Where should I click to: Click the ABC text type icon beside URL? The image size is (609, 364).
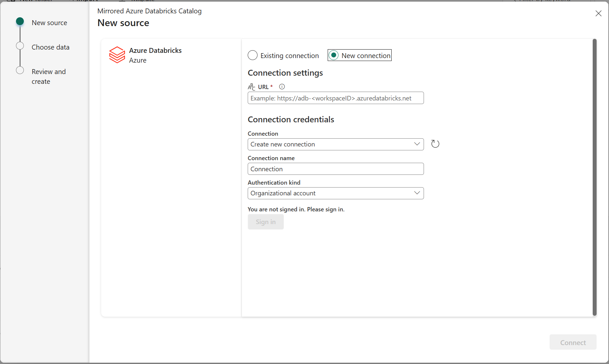pos(251,87)
